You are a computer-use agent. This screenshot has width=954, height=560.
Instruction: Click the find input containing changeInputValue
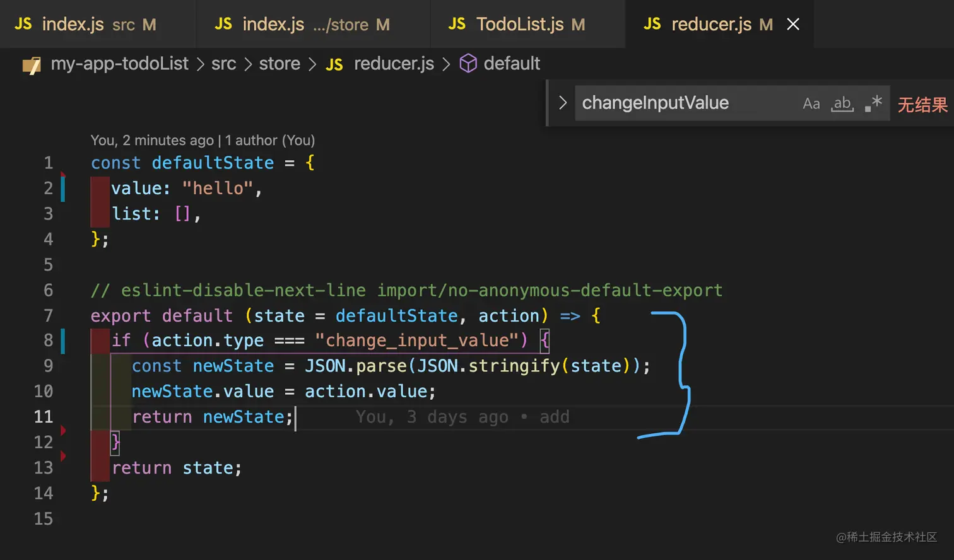pos(681,103)
